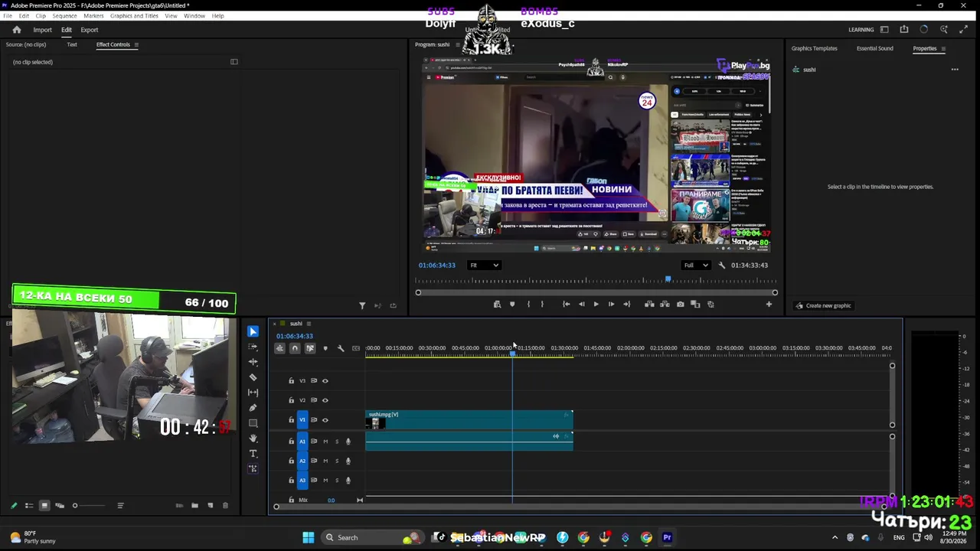Click the Program monitor blue playhead marker

tap(668, 280)
